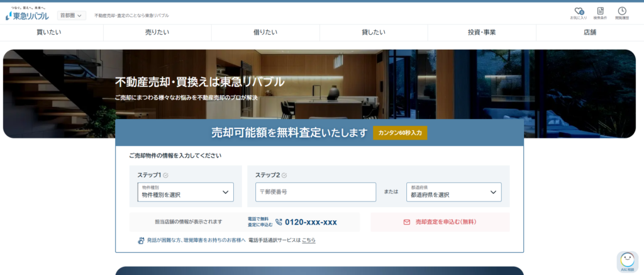The width and height of the screenshot is (644, 275).
Task: Click the こちら link for 電話手話通訳サービス
Action: point(308,240)
